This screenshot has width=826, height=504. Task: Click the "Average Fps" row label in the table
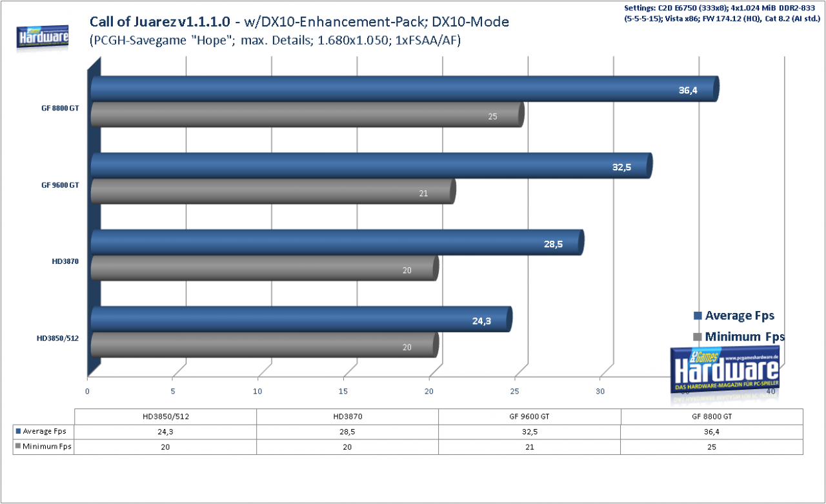45,431
